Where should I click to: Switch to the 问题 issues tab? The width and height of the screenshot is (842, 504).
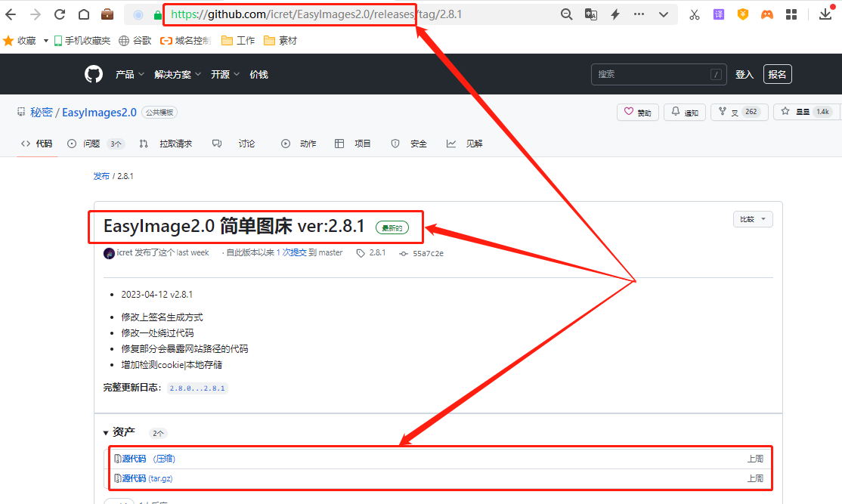pyautogui.click(x=90, y=143)
